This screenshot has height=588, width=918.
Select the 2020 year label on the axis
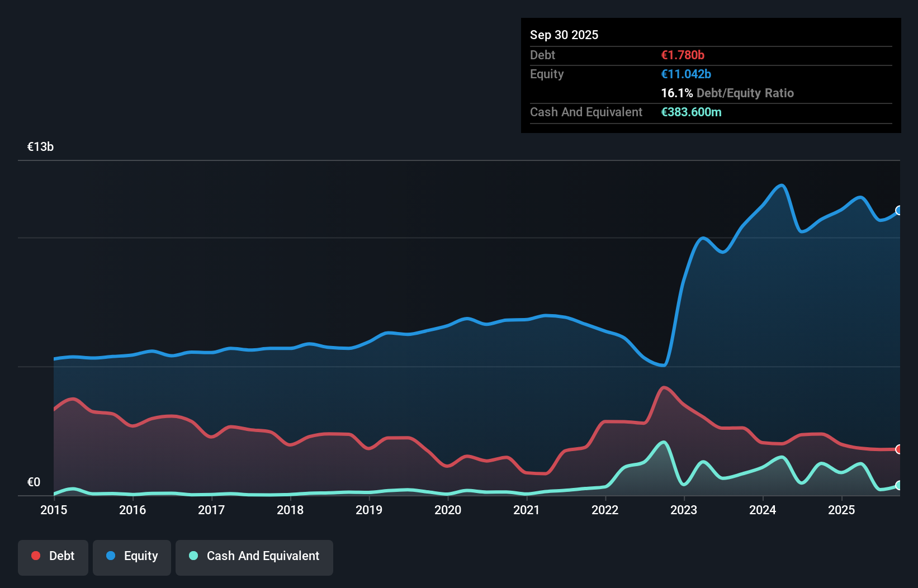click(x=448, y=510)
